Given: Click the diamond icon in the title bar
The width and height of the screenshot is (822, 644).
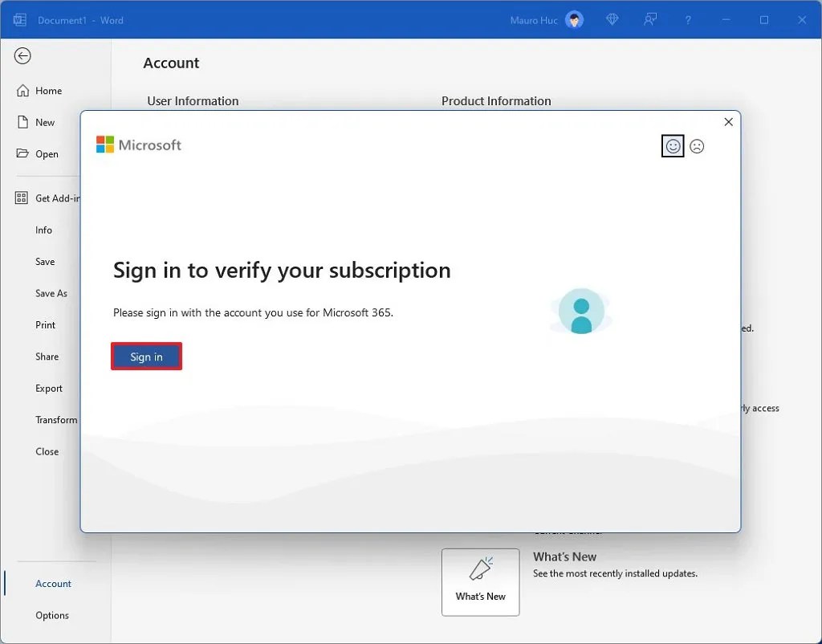Looking at the screenshot, I should (612, 19).
